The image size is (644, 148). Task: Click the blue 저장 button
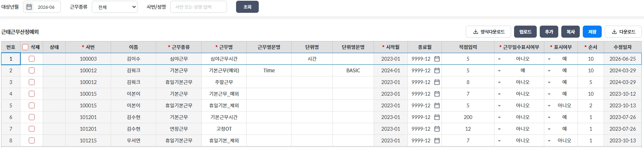[592, 32]
